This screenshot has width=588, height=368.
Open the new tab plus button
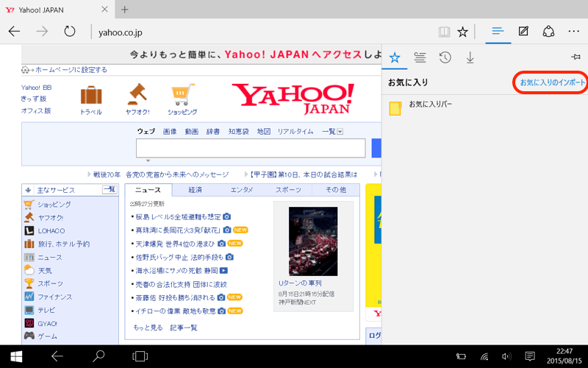(125, 10)
